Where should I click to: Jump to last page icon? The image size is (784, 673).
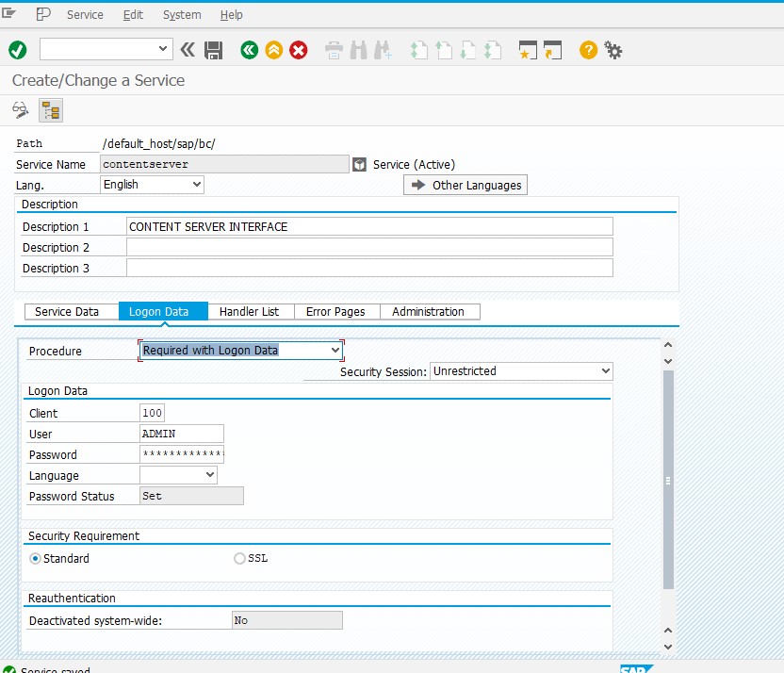(x=493, y=51)
